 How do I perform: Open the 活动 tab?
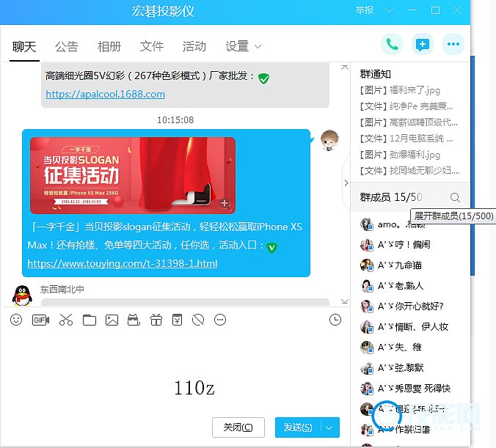pos(194,47)
